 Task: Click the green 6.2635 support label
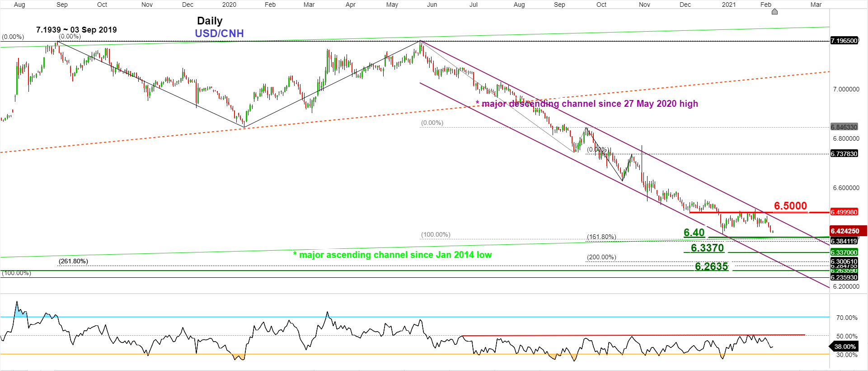[711, 266]
